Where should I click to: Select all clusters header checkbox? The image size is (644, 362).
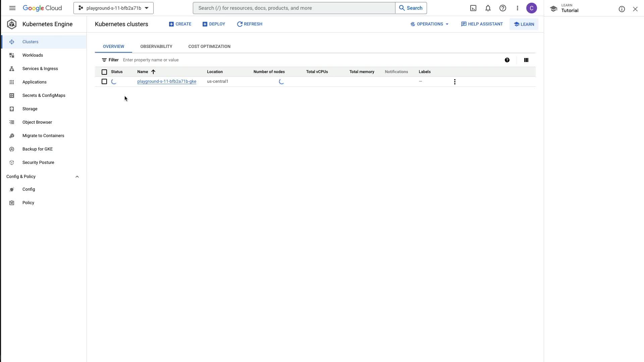coord(104,72)
